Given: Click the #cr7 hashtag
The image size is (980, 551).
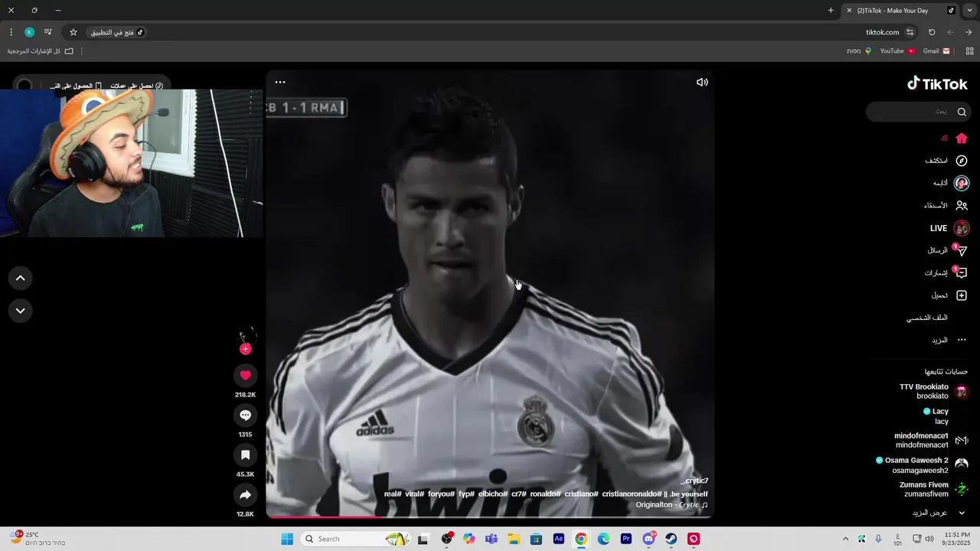Looking at the screenshot, I should click(519, 494).
